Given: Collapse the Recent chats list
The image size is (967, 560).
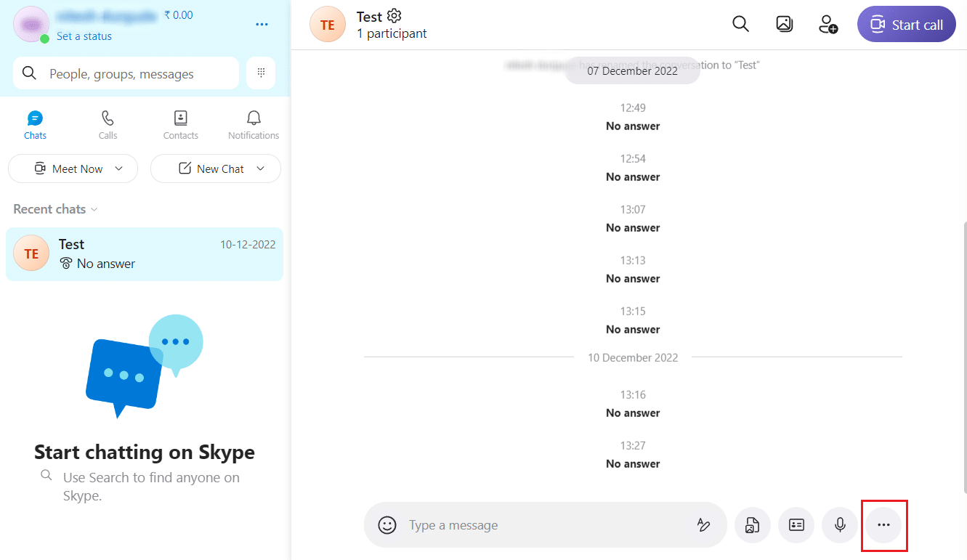Looking at the screenshot, I should point(55,209).
